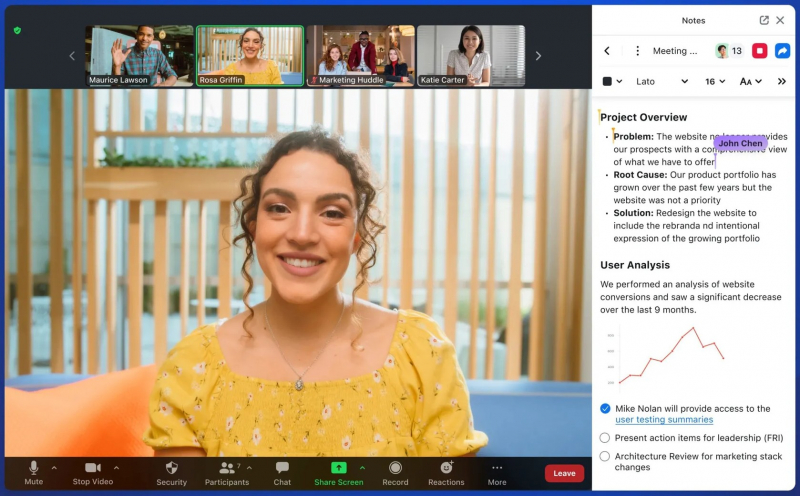Uncheck the Mike Nolan action item

click(x=605, y=409)
